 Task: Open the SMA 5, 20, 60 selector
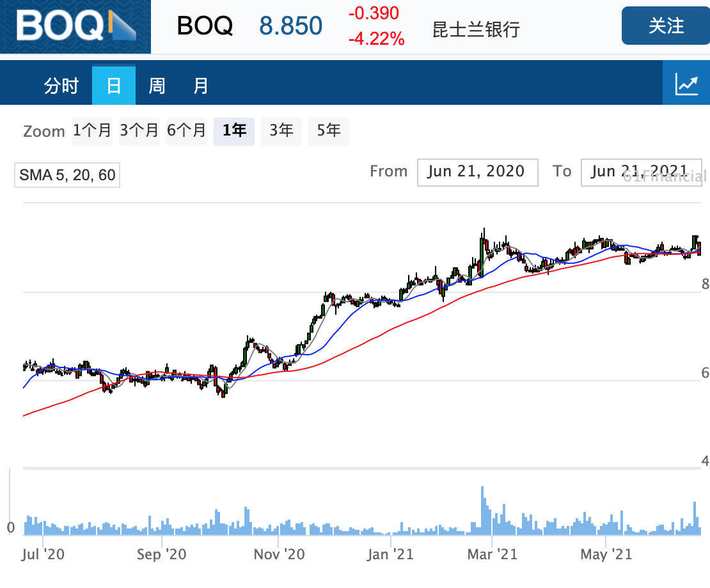[x=67, y=175]
